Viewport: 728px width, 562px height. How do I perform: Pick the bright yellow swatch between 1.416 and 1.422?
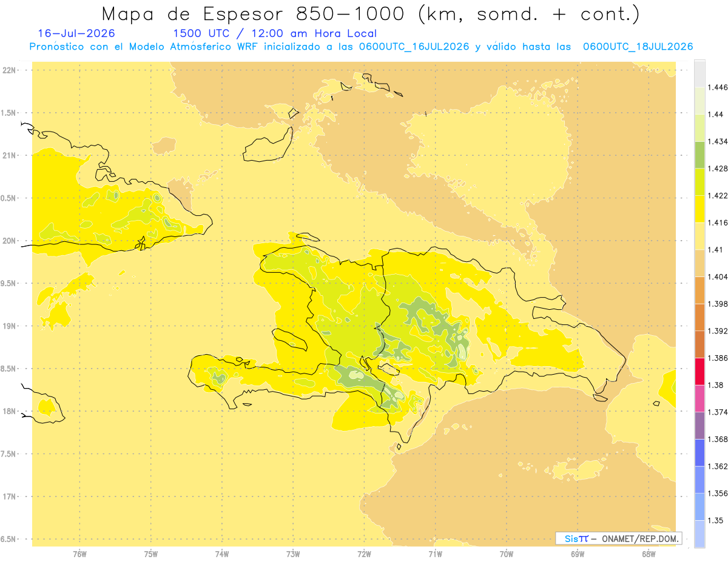point(699,209)
